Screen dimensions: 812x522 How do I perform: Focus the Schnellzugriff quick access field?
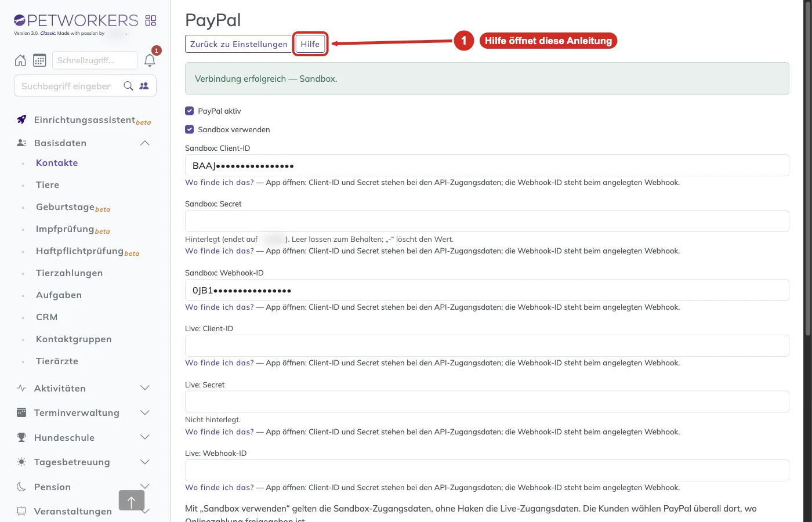[95, 60]
